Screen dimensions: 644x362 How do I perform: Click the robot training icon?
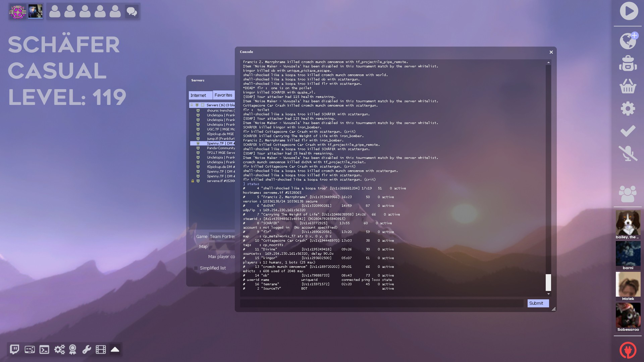[x=628, y=64]
